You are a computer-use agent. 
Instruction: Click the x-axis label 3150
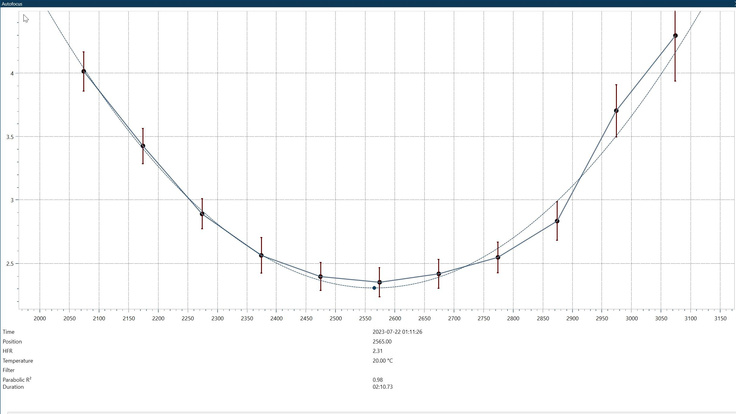coord(720,319)
